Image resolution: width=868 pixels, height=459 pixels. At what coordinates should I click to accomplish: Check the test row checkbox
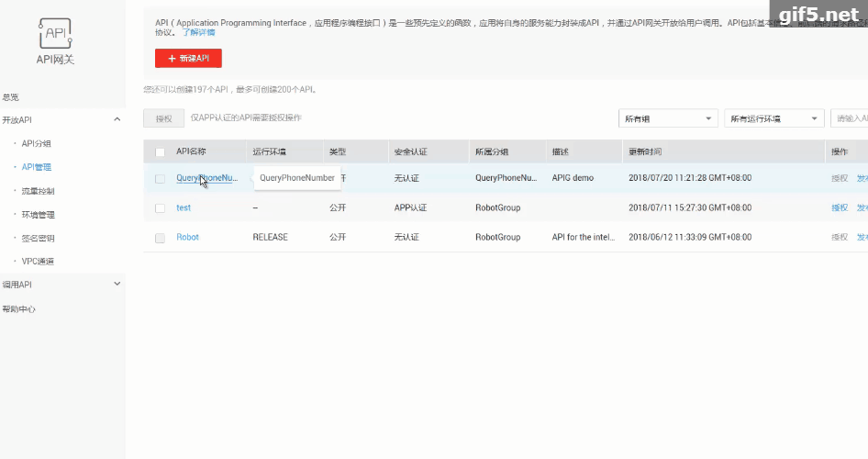[160, 208]
